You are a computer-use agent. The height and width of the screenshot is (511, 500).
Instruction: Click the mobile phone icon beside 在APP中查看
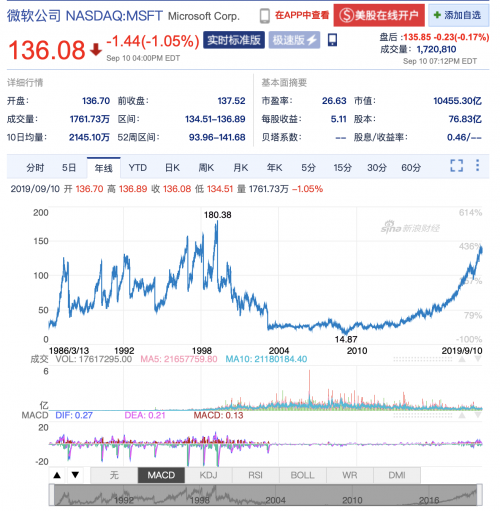coord(265,16)
